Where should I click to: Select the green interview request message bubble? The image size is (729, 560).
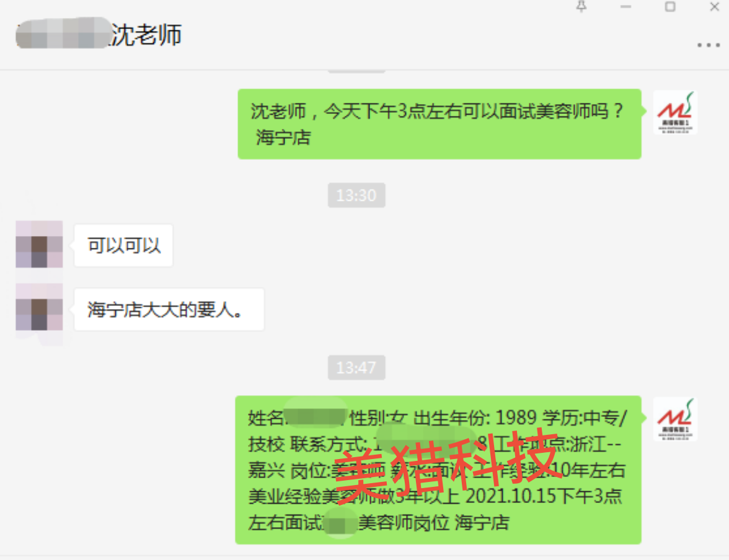[440, 124]
